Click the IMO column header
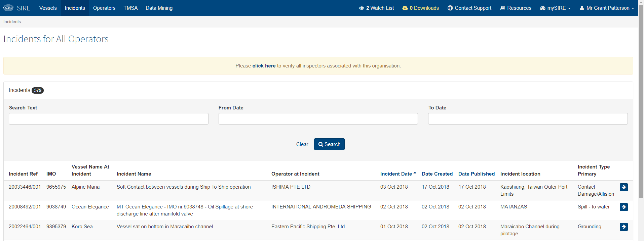 (51, 174)
